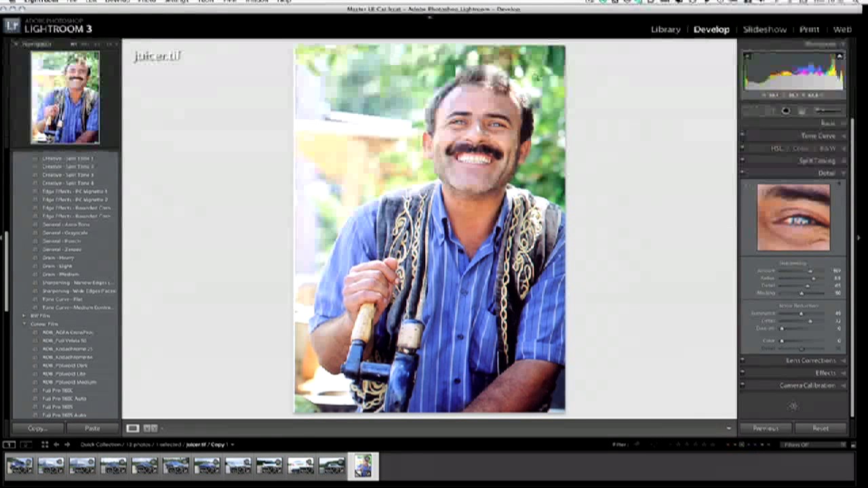Turn off HSL panel switch
The width and height of the screenshot is (868, 488).
pos(743,148)
